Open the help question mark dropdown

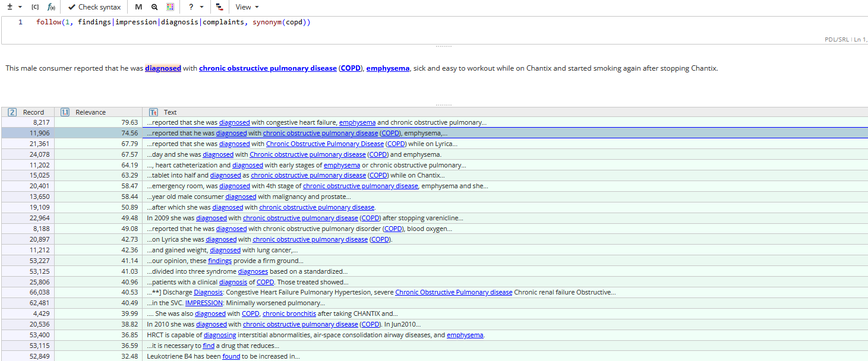(195, 7)
